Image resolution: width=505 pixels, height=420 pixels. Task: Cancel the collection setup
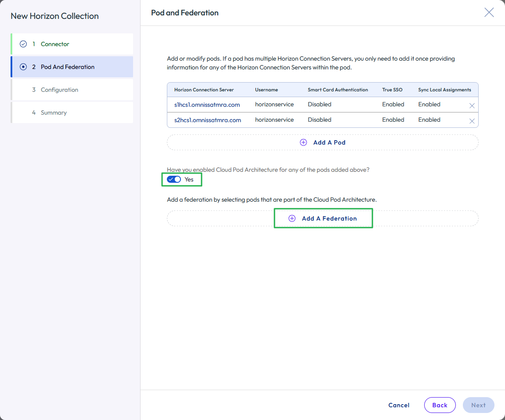399,405
